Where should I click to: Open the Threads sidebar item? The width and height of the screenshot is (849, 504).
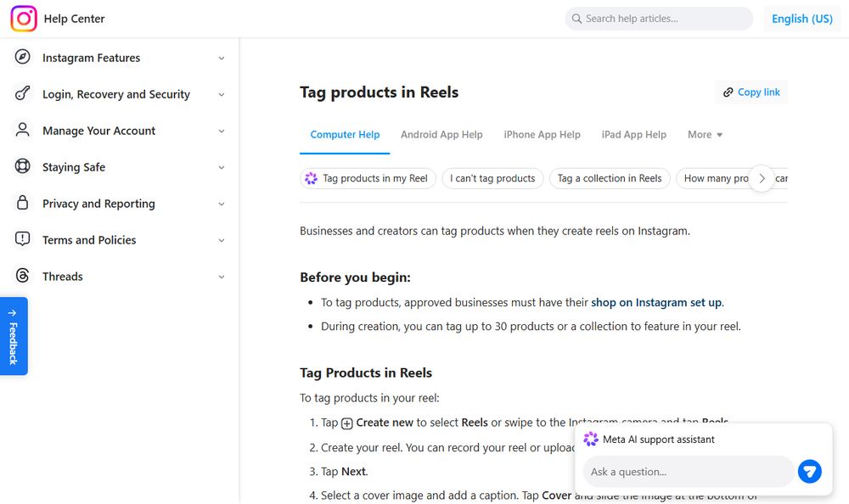(x=119, y=277)
